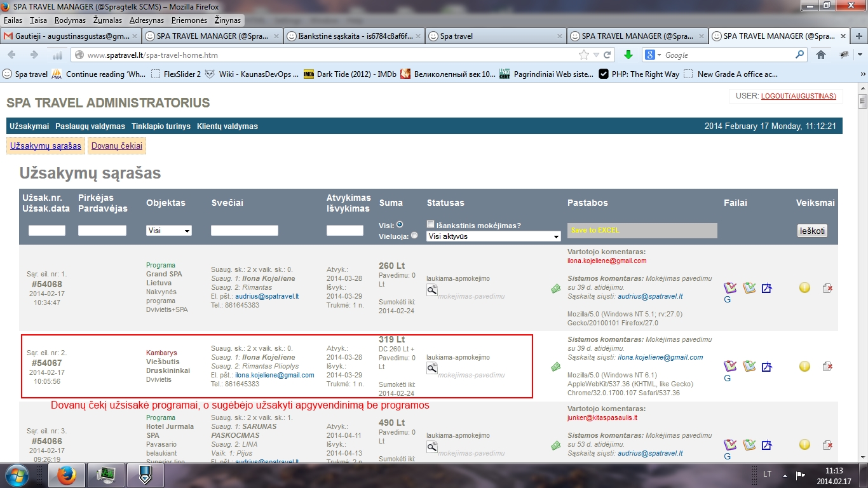
Task: Click the green money icon for order #54066
Action: (x=556, y=445)
